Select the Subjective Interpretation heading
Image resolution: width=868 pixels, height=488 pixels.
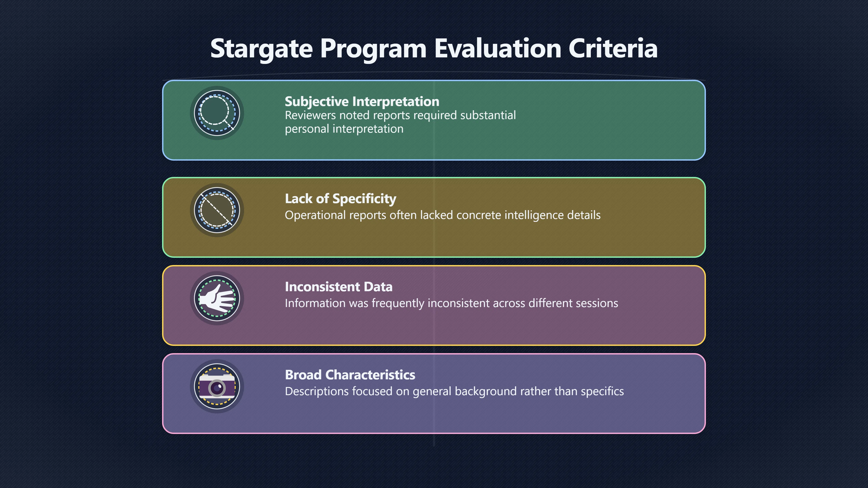point(362,101)
